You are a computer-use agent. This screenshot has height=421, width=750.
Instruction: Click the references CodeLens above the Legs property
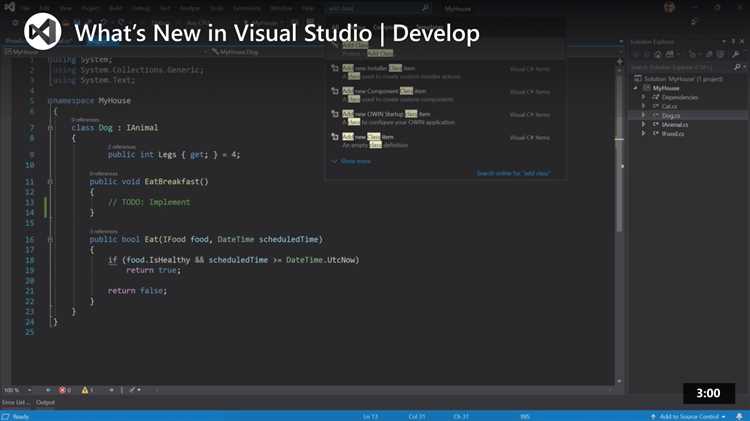pyautogui.click(x=121, y=146)
